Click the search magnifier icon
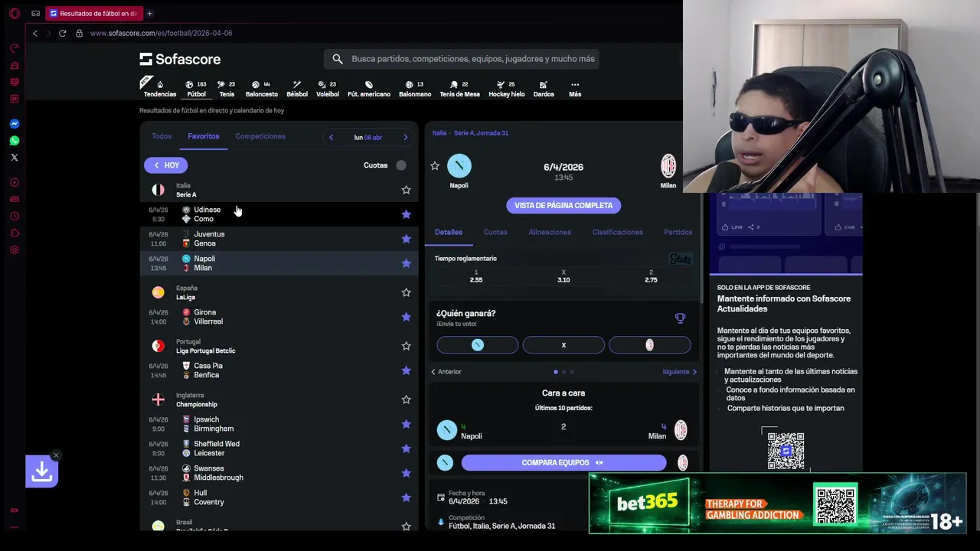This screenshot has width=980, height=551. tap(338, 59)
